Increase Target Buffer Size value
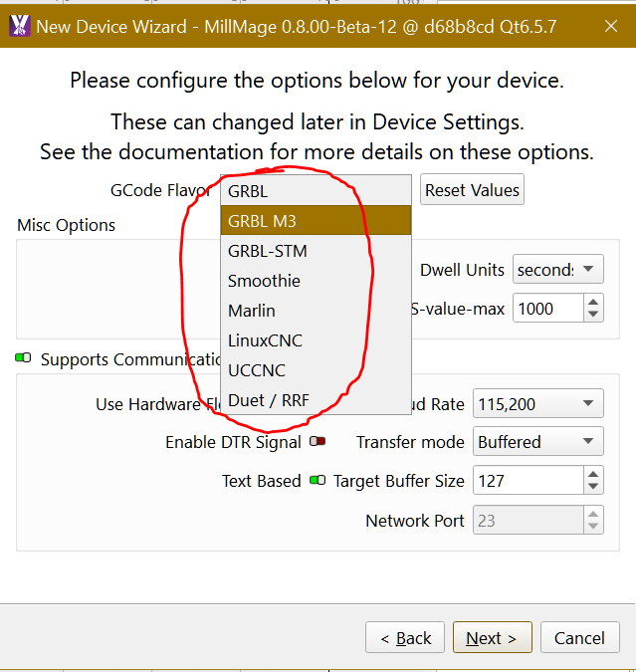Screen dimensions: 636x672 pos(593,474)
